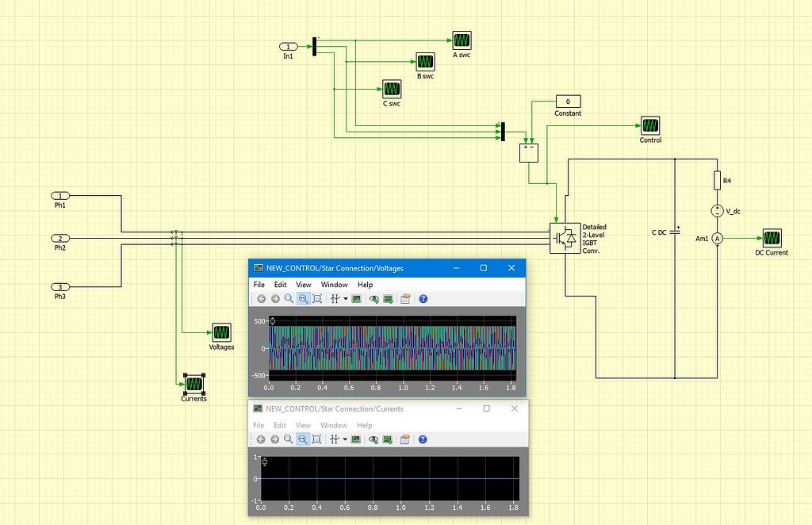Viewport: 812px width, 525px height.
Task: Open the cursor options dropdown in the Currents window
Action: 345,439
